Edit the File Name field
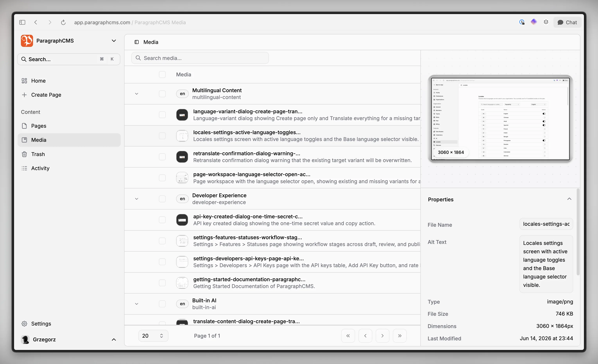 pyautogui.click(x=546, y=224)
